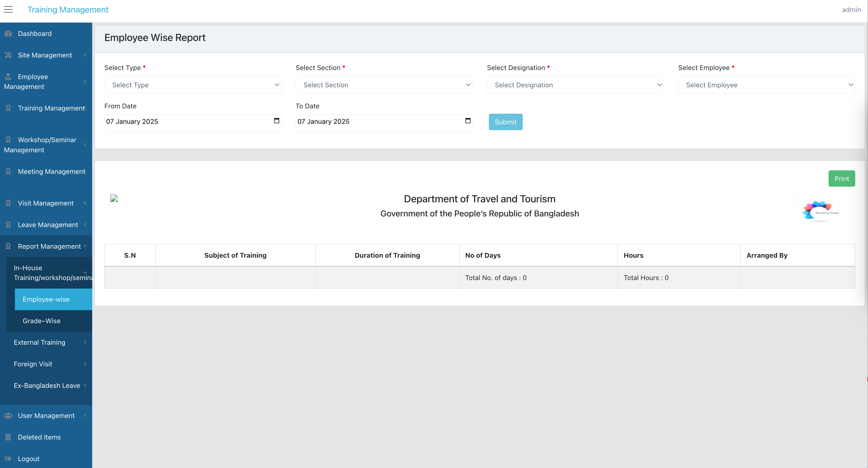Open the Leave Management menu
The width and height of the screenshot is (868, 468).
tap(46, 225)
